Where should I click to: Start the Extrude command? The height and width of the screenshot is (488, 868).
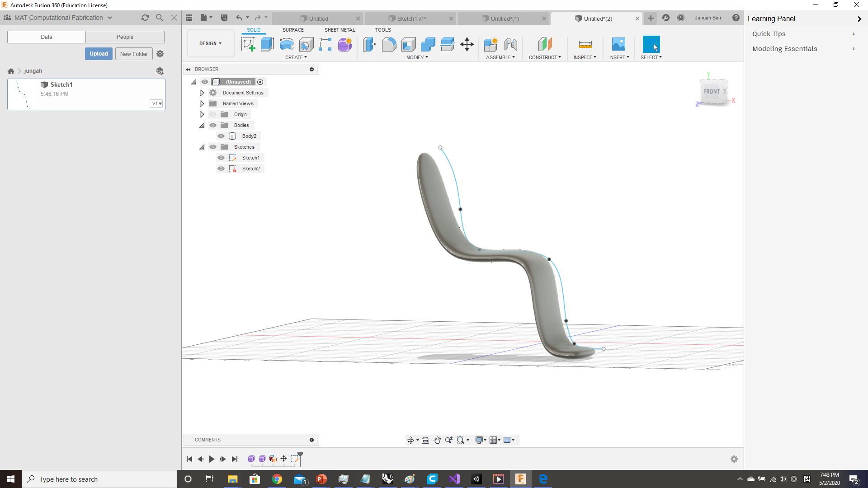point(267,44)
